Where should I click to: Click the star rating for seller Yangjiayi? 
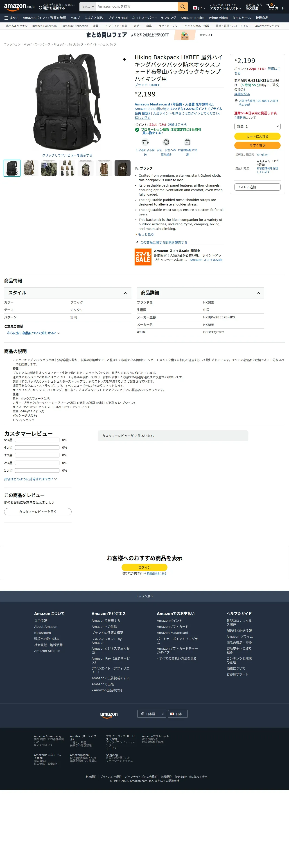[x=263, y=161]
